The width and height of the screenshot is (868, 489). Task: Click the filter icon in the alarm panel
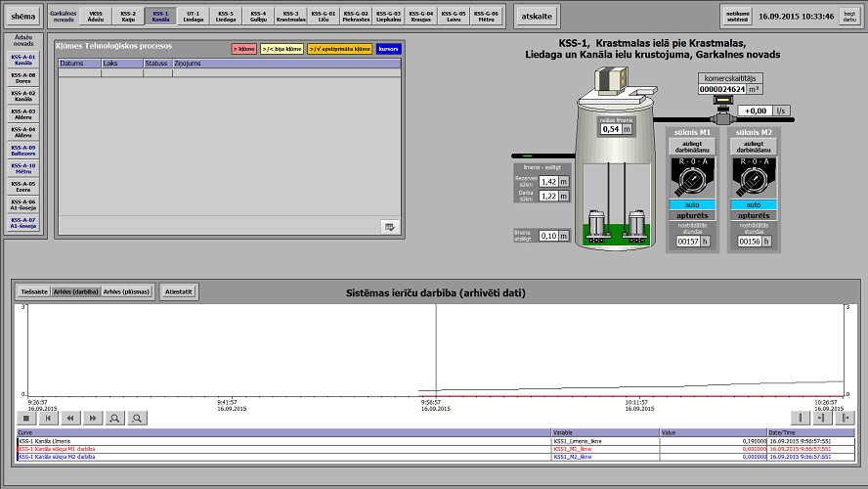pos(390,227)
